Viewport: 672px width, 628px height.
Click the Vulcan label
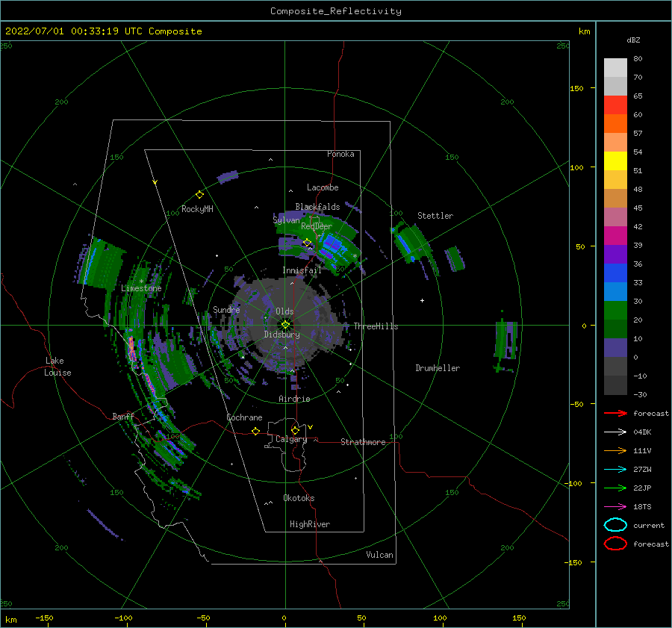click(379, 555)
